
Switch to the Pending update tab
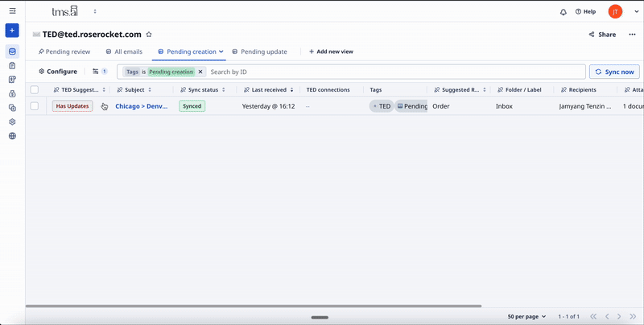tap(260, 51)
